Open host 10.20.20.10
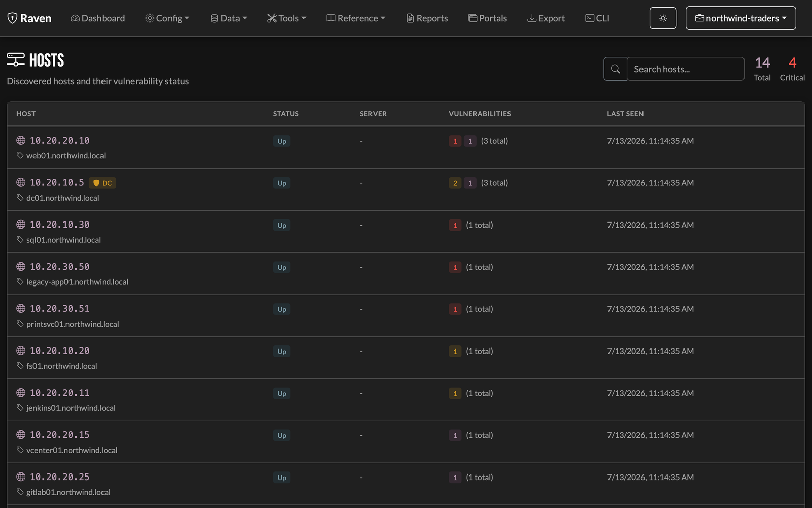The width and height of the screenshot is (812, 508). pos(59,141)
